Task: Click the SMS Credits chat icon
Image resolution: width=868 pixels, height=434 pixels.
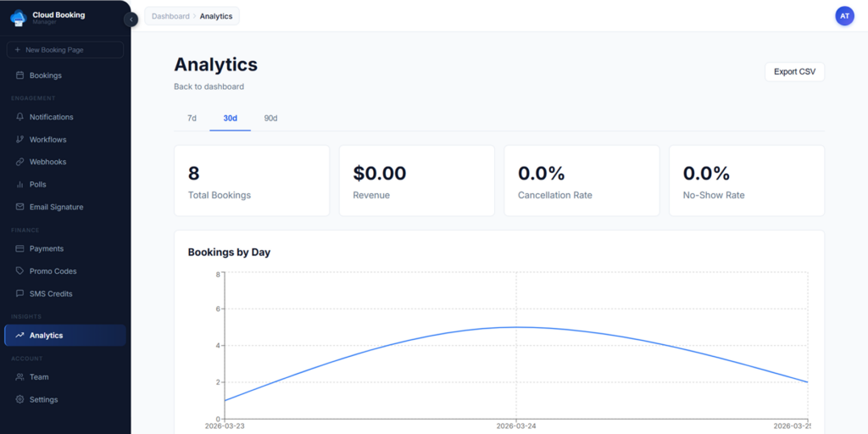Action: (19, 294)
